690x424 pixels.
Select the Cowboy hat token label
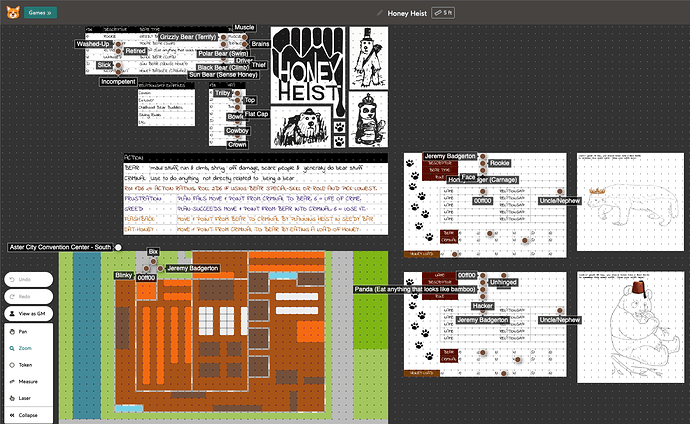[x=237, y=131]
